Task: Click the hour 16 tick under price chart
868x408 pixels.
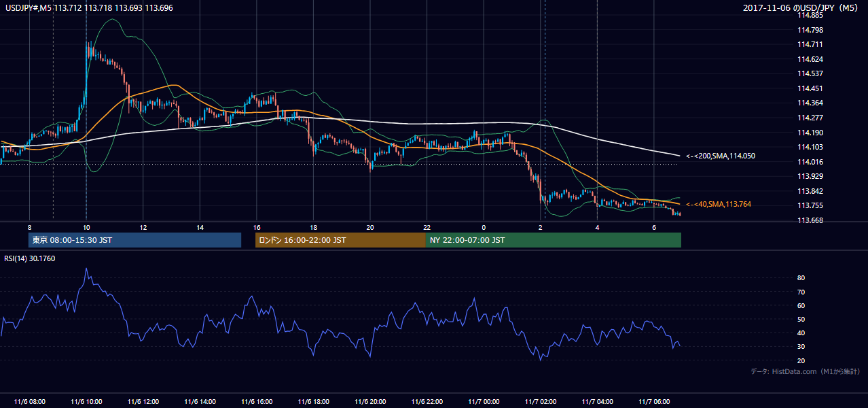Action: [257, 227]
